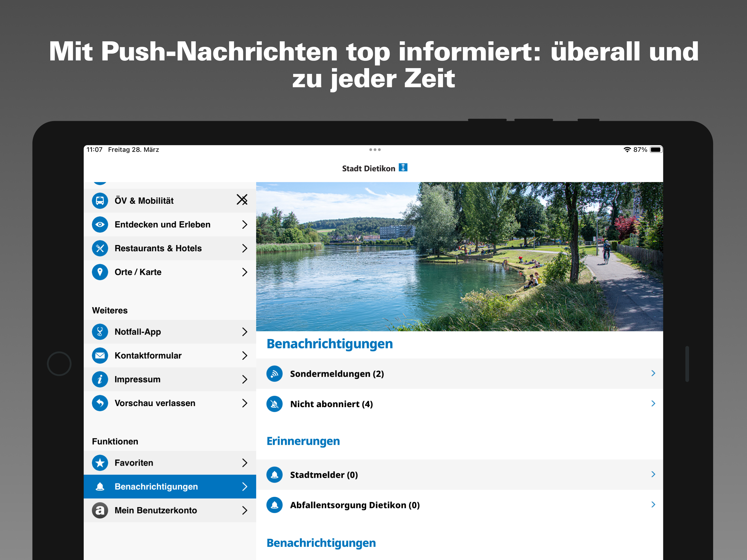Image resolution: width=747 pixels, height=560 pixels.
Task: Expand Sondermeldungen (2) chevron
Action: click(x=653, y=373)
